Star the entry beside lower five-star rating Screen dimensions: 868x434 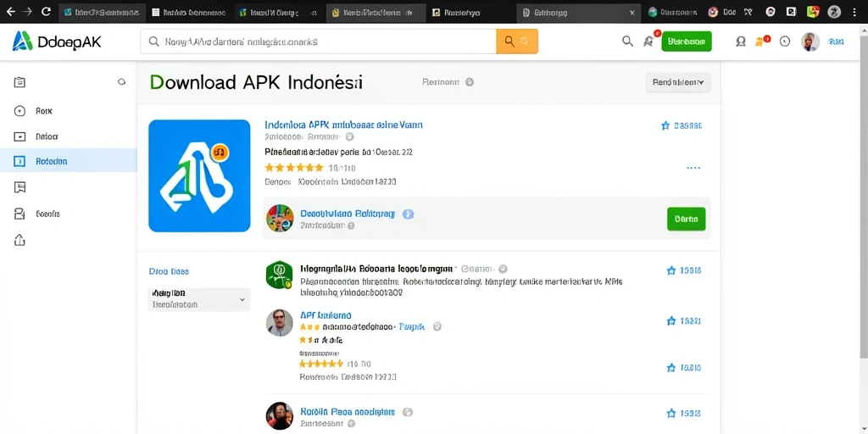[x=671, y=368]
